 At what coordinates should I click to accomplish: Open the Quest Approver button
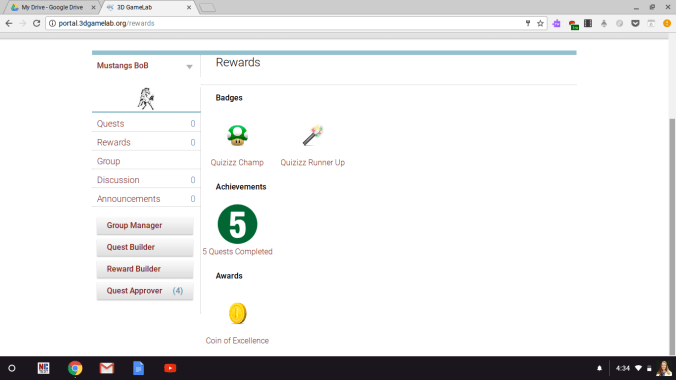pyautogui.click(x=145, y=291)
